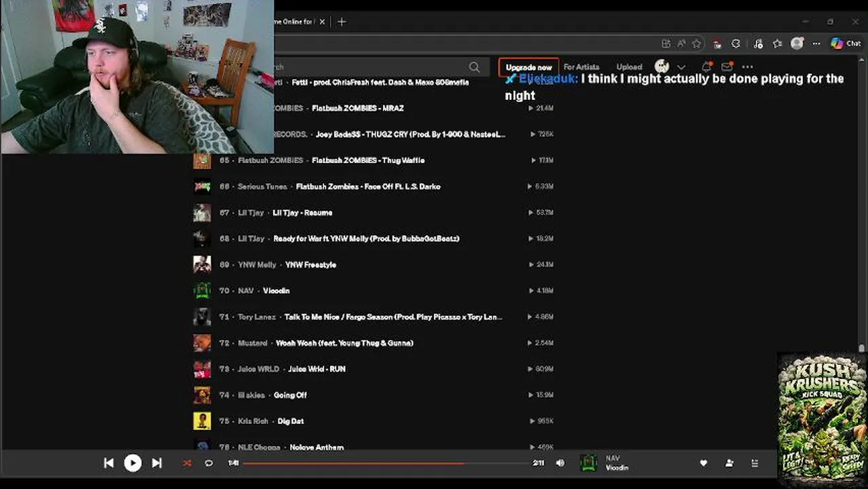Image resolution: width=868 pixels, height=489 pixels.
Task: Expand the profile dropdown chevron
Action: pyautogui.click(x=681, y=67)
